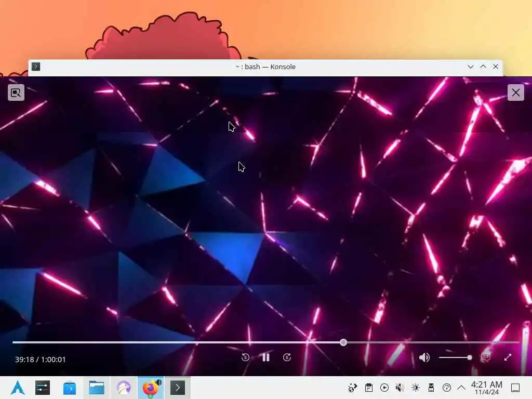Viewport: 532px width, 399px height.
Task: Switch to Firefox in the taskbar
Action: [x=151, y=388]
